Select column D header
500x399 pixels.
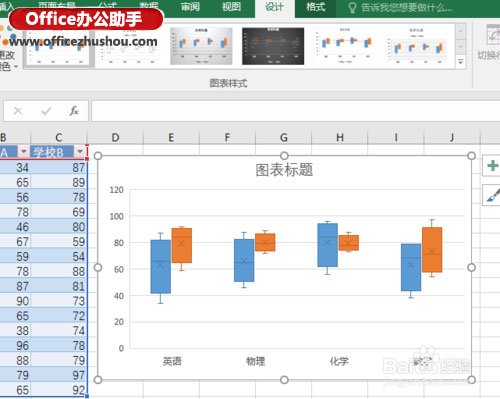pyautogui.click(x=115, y=137)
